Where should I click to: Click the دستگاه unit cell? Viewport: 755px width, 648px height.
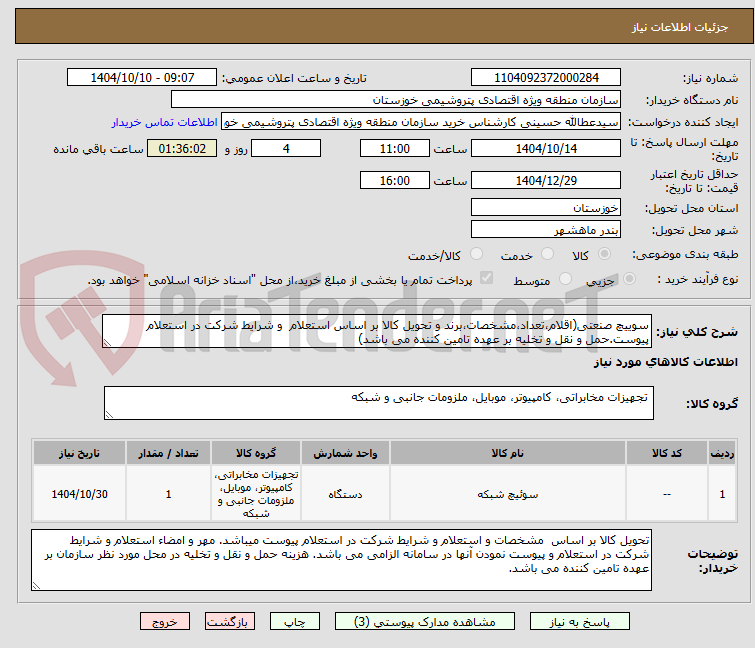345,494
